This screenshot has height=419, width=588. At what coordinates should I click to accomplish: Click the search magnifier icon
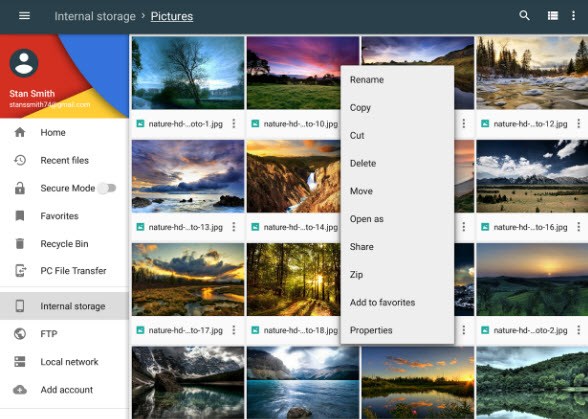tap(524, 15)
